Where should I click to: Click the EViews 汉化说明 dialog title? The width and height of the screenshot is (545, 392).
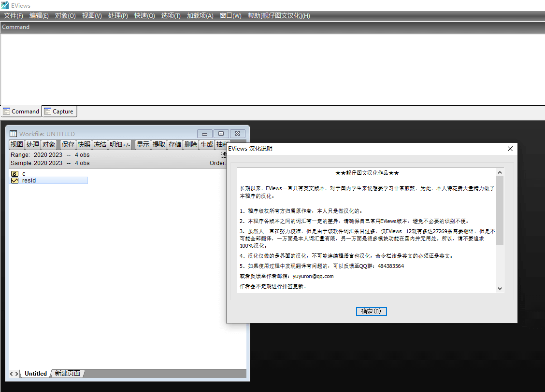click(x=250, y=149)
